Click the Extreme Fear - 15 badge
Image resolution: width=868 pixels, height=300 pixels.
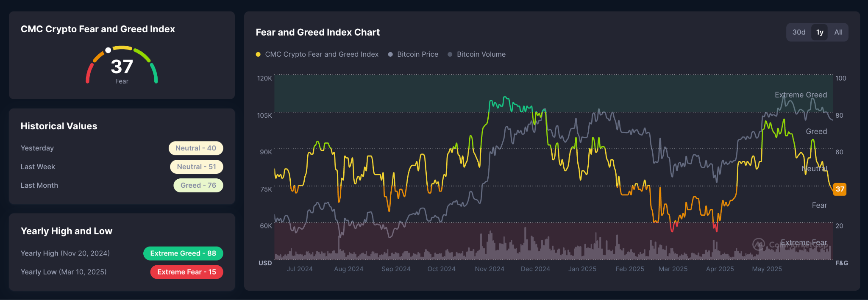(186, 272)
